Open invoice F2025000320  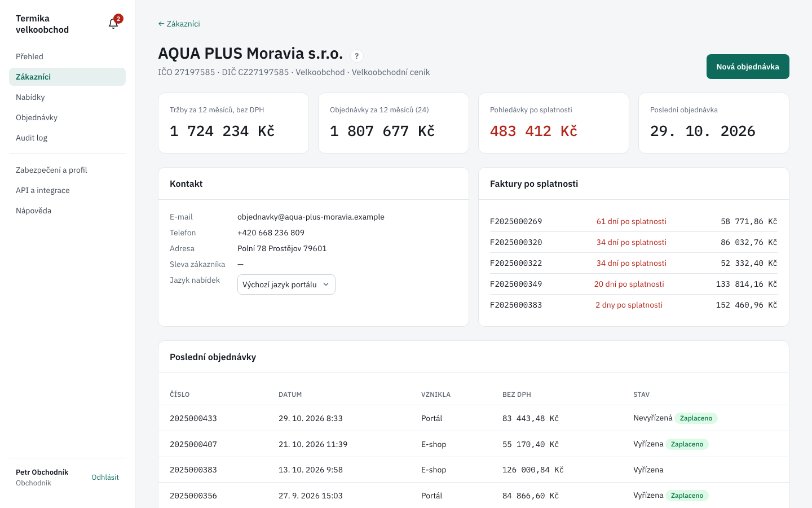coord(516,242)
